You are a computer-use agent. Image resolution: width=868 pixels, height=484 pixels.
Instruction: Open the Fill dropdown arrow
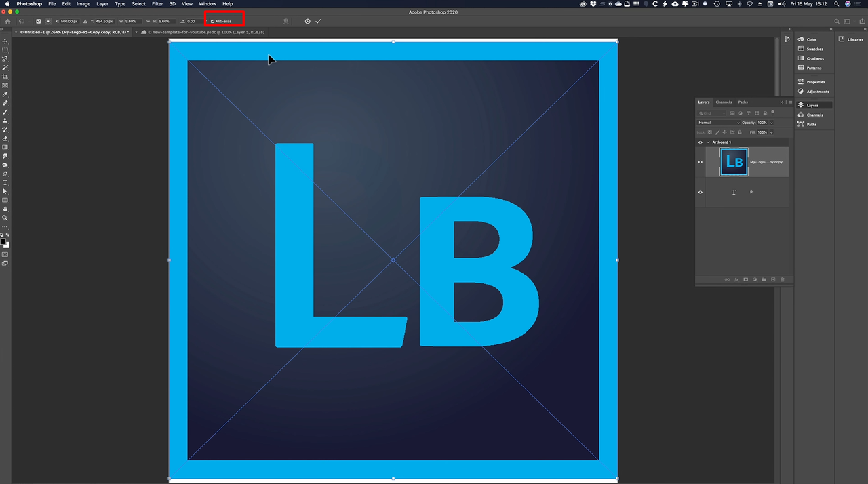(772, 132)
